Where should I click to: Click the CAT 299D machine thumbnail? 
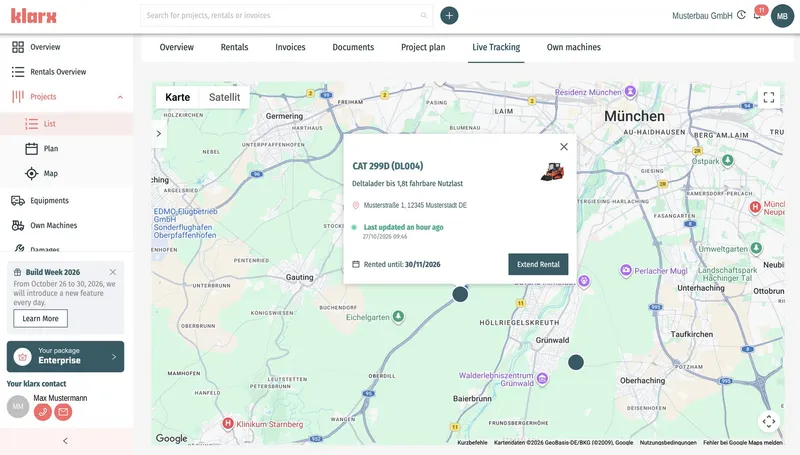coord(553,172)
